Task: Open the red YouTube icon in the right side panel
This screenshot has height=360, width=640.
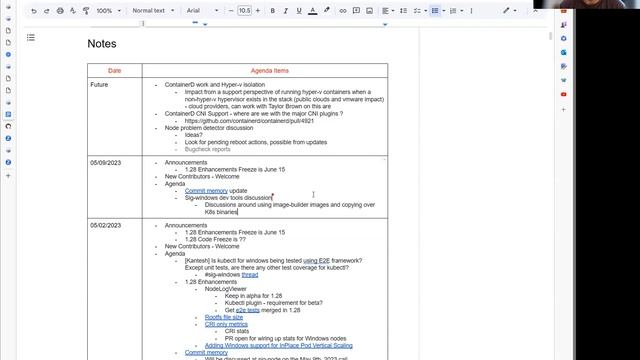Action: [563, 94]
